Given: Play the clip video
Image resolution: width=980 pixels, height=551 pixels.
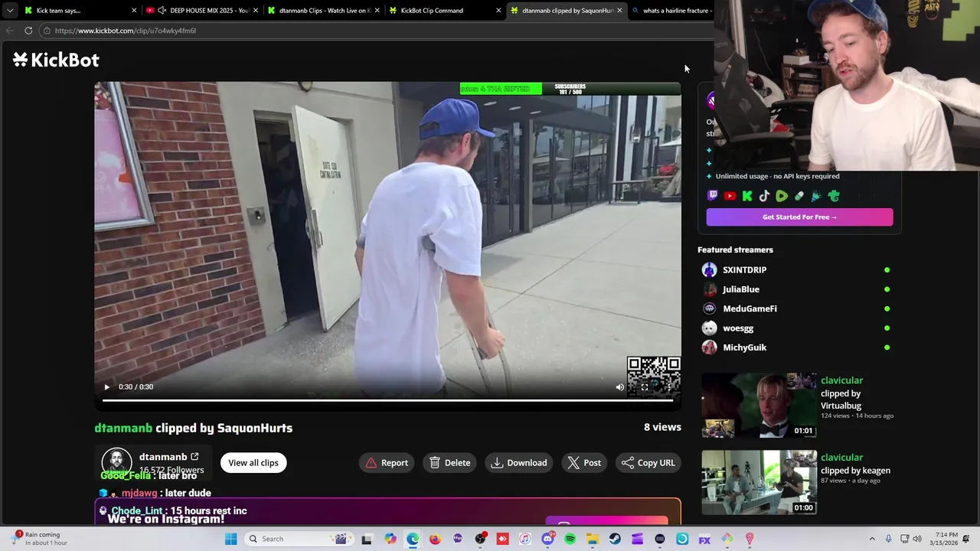Looking at the screenshot, I should [x=106, y=387].
